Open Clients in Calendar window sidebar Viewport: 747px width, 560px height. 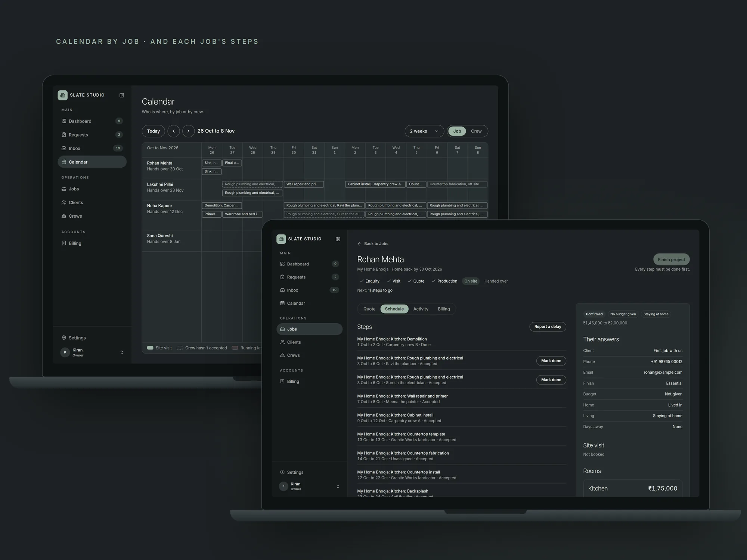click(92, 202)
